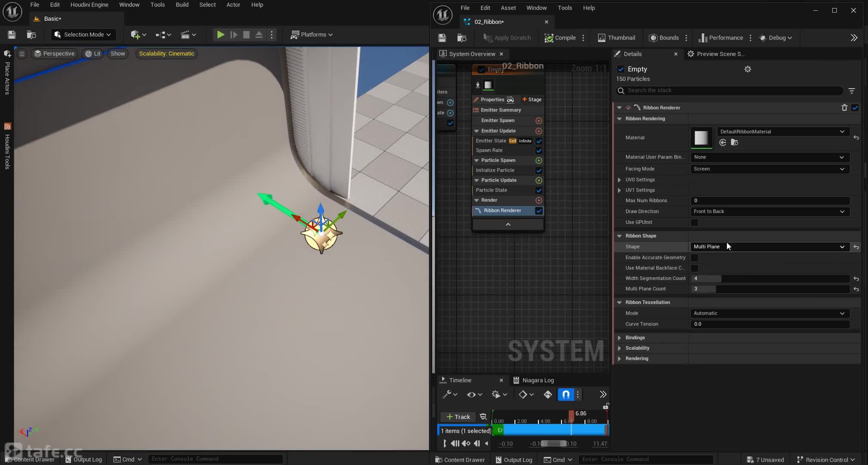
Task: Toggle Emitter State module checkbox
Action: (x=539, y=141)
